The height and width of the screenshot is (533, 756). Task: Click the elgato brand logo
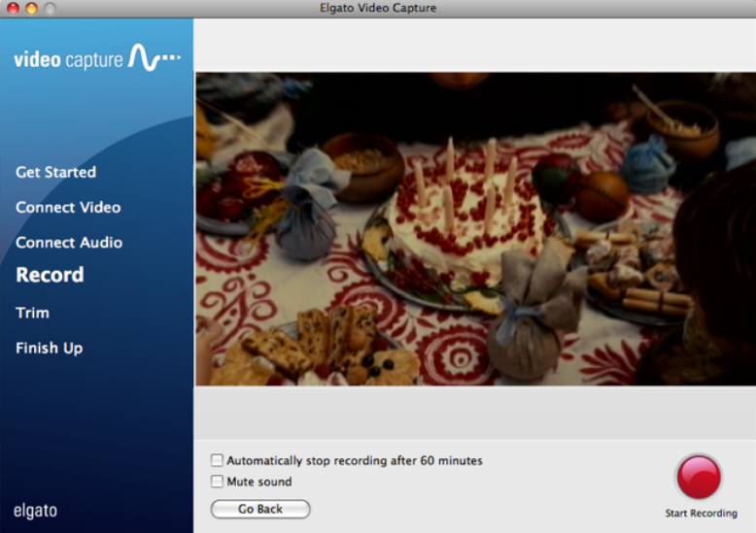35,511
